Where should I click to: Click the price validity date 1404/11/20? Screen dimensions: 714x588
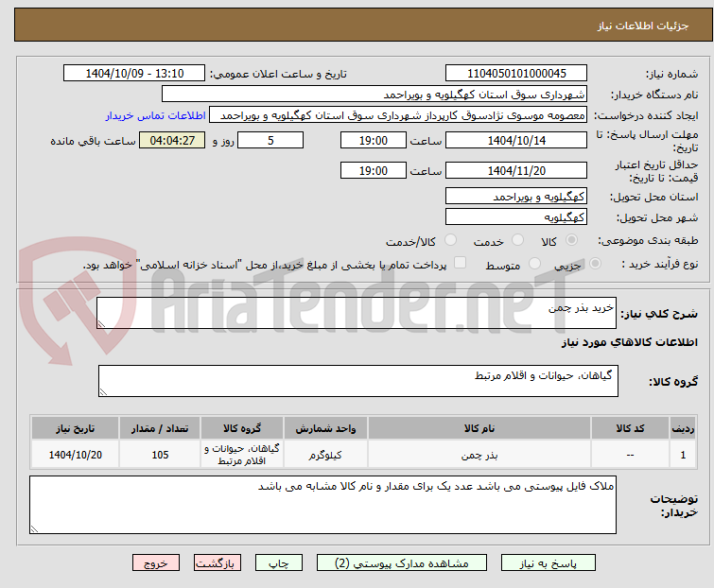516,171
